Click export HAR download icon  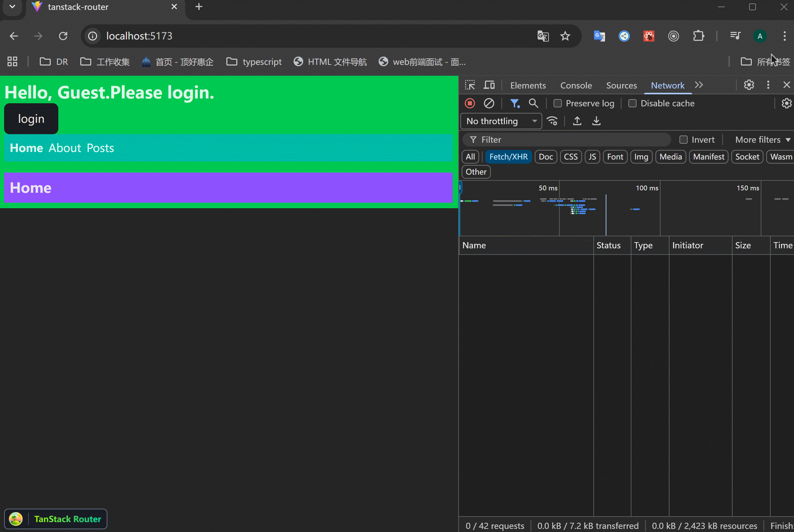click(x=596, y=121)
